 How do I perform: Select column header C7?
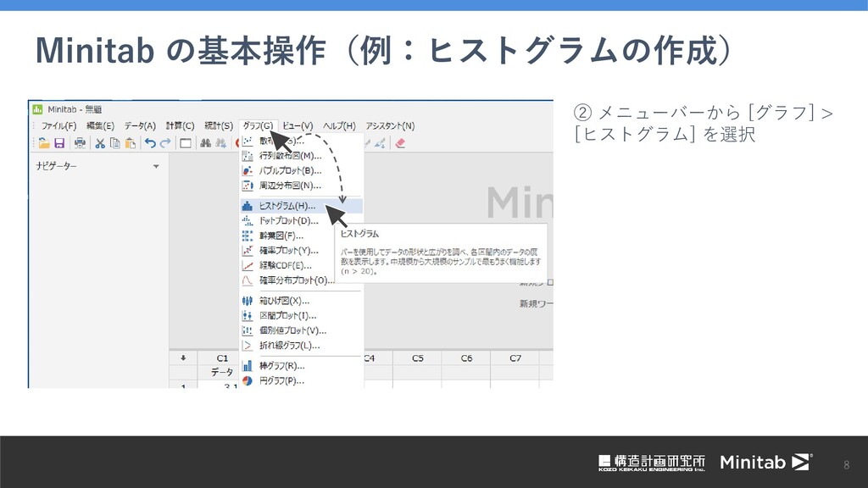point(515,358)
